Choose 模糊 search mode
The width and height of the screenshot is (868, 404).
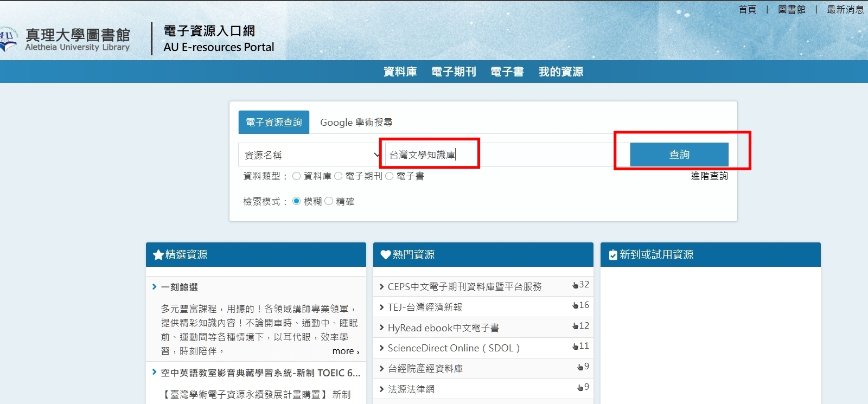296,201
